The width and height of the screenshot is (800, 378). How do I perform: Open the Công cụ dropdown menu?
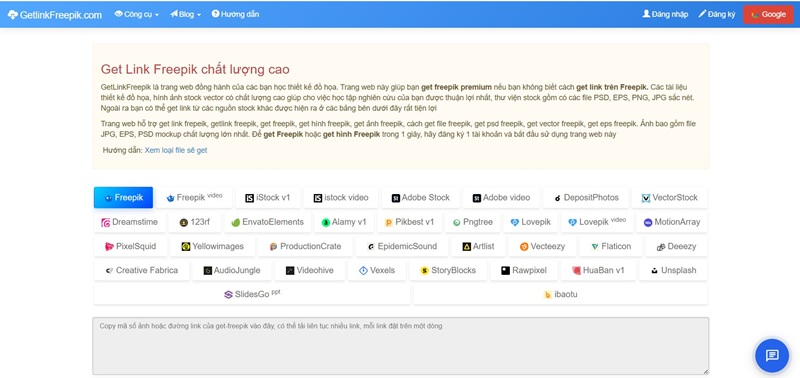(x=137, y=14)
